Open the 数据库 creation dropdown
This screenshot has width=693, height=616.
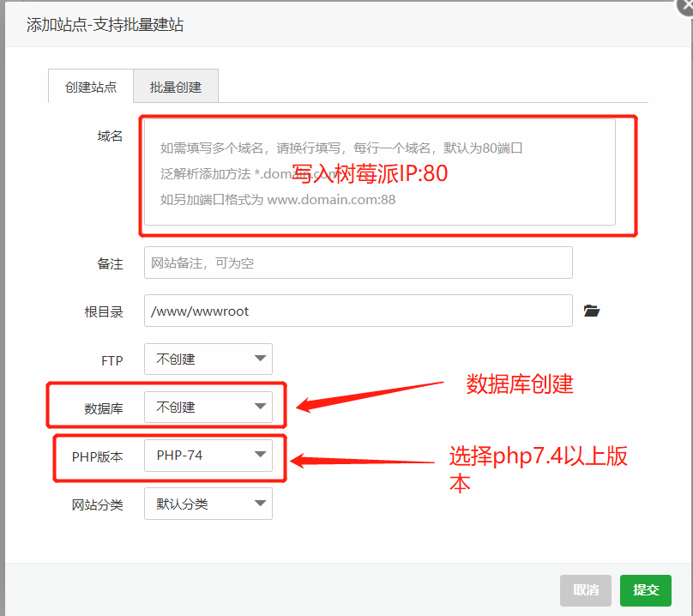coord(208,407)
